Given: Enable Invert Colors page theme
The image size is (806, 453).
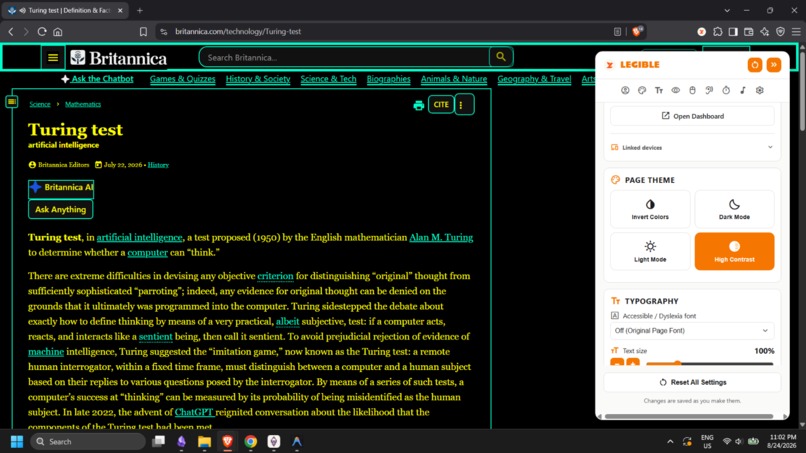Looking at the screenshot, I should pos(650,209).
